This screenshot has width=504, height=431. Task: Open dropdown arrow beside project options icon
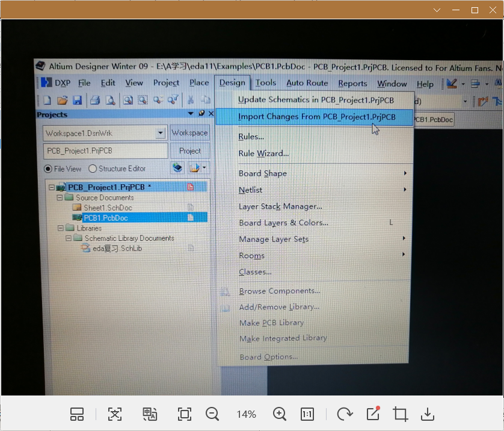tap(204, 167)
